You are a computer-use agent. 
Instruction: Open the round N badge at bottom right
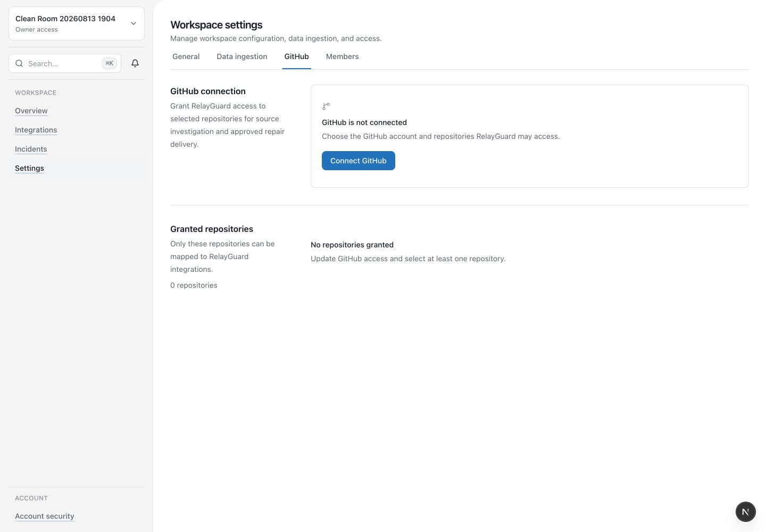[746, 512]
